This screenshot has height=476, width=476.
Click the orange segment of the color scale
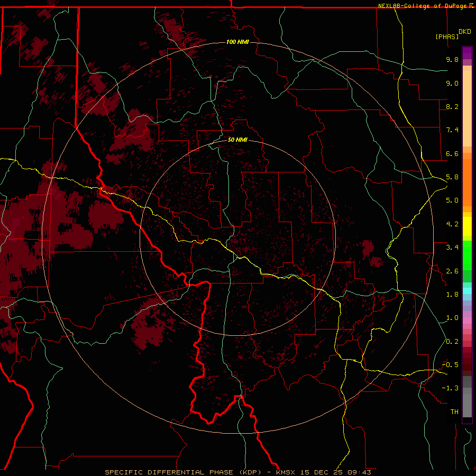(x=467, y=182)
